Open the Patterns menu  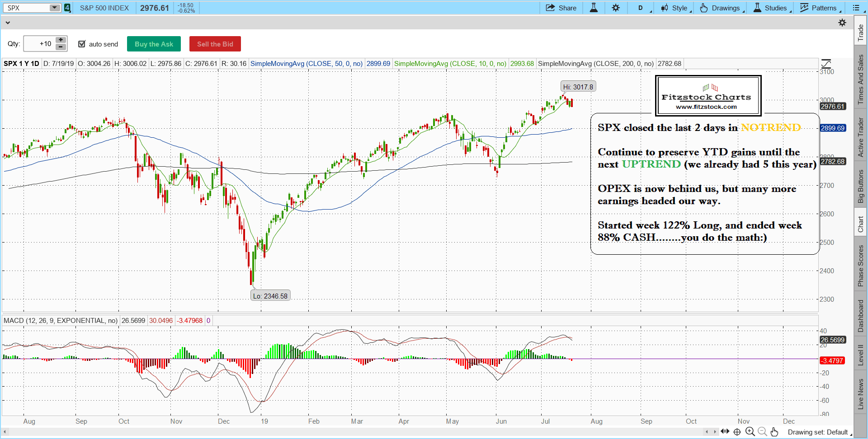coord(820,8)
